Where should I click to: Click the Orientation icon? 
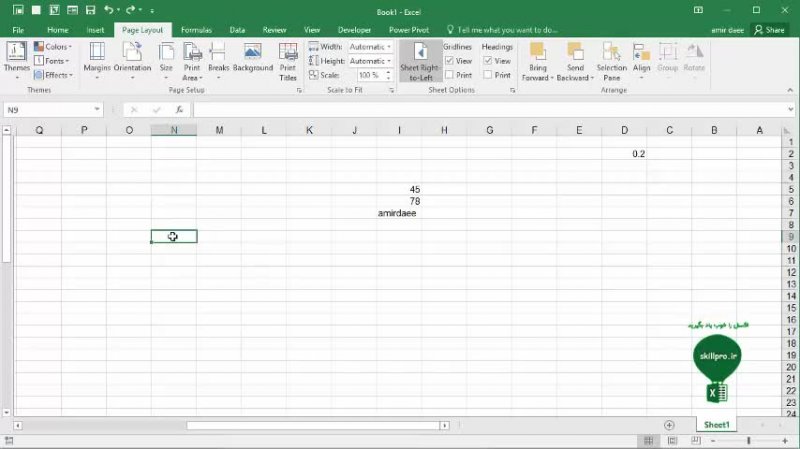[132, 58]
